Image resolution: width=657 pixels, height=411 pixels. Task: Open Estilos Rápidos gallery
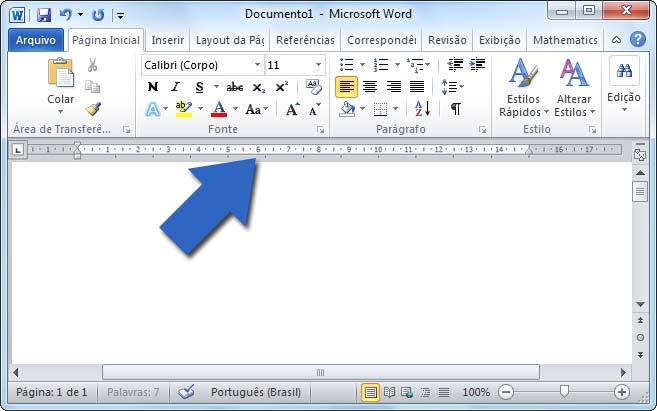523,88
